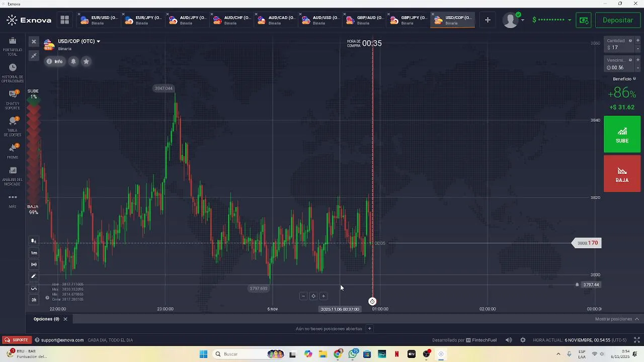Center the chart with crosshair button

click(313, 296)
